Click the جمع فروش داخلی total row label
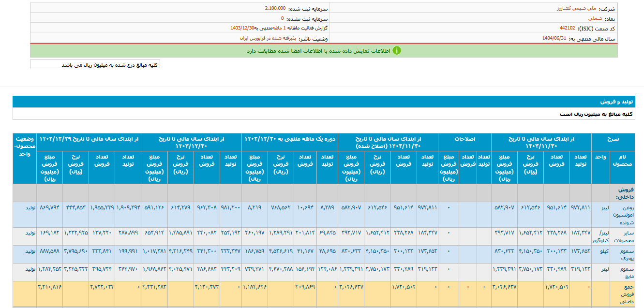This screenshot has width=644, height=308. (622, 293)
